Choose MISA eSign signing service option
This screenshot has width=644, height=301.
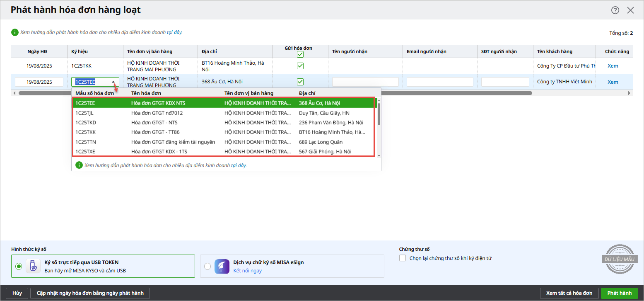click(x=207, y=266)
